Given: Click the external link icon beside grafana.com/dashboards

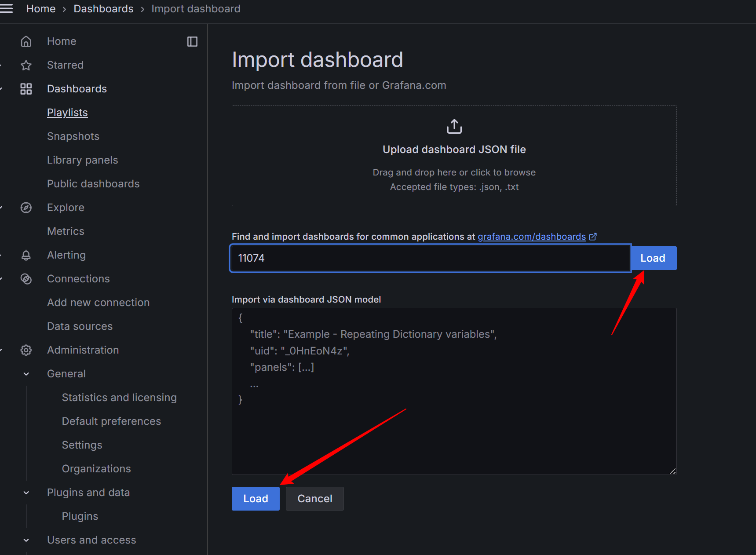Looking at the screenshot, I should coord(593,237).
